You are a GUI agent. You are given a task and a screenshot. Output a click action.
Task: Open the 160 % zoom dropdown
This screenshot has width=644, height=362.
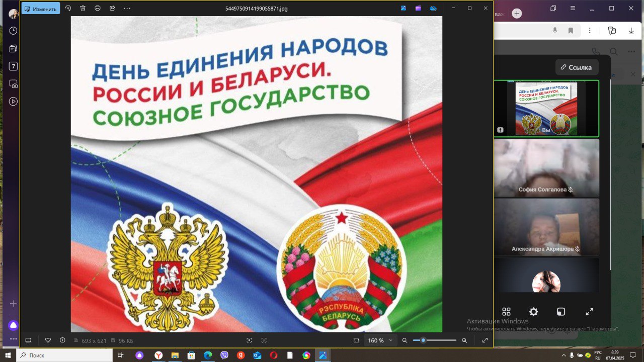click(380, 340)
